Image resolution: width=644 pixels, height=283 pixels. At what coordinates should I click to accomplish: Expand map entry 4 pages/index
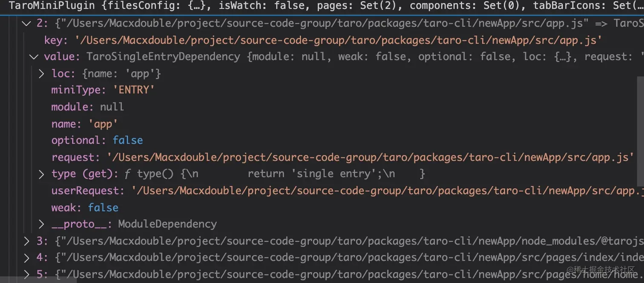[26, 258]
